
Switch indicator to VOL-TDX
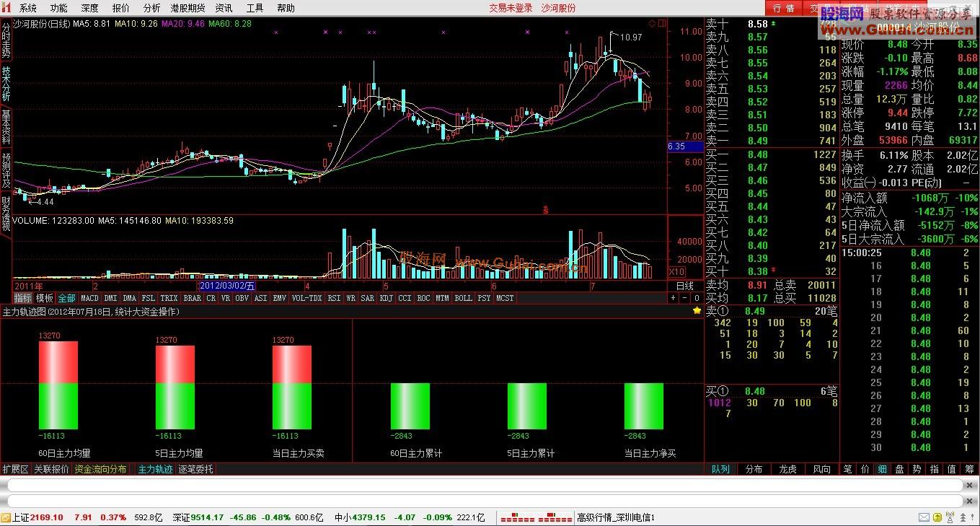click(x=306, y=298)
